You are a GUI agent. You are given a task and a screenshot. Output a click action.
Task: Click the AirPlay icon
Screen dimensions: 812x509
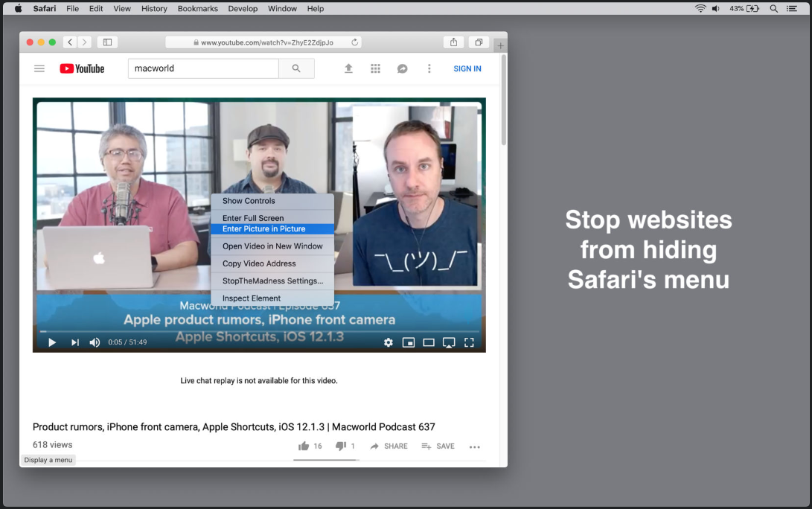pyautogui.click(x=449, y=343)
